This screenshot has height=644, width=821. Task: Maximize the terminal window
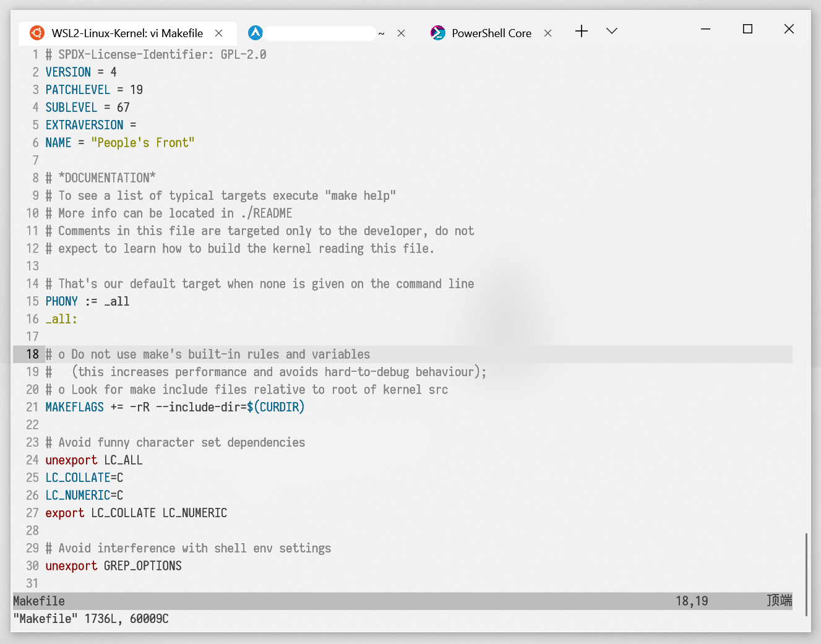747,29
